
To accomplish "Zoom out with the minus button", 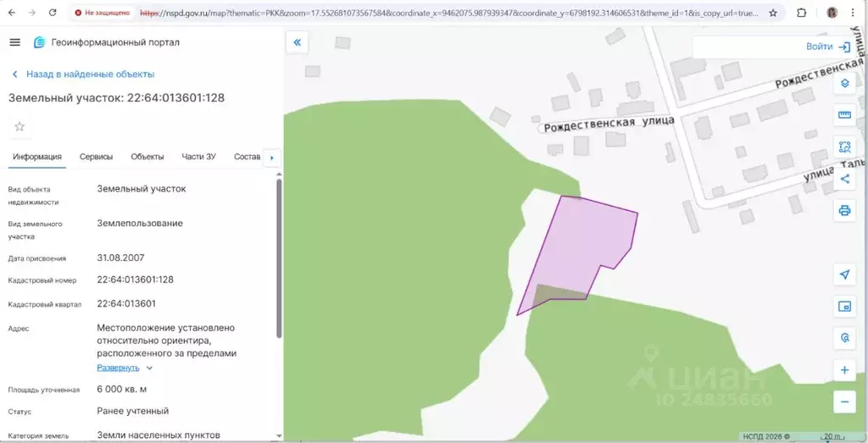I will pyautogui.click(x=844, y=401).
